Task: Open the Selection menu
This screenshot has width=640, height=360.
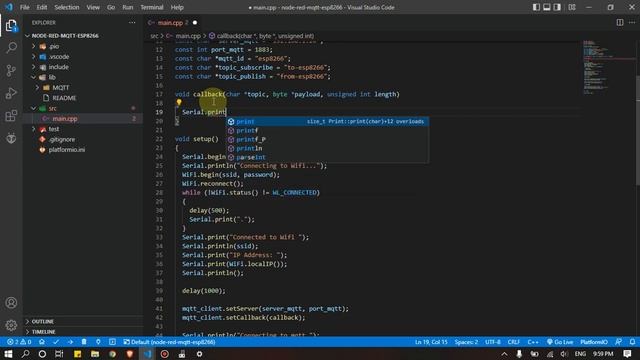Action: [67, 7]
